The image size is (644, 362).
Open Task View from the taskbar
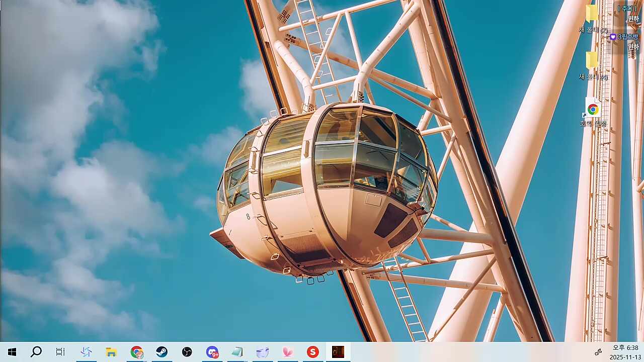60,352
